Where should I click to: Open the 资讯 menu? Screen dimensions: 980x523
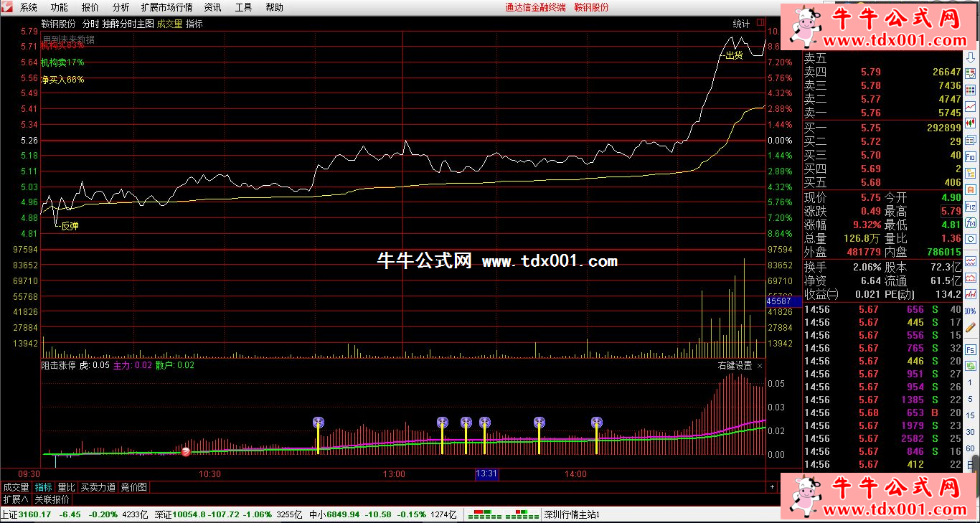212,7
